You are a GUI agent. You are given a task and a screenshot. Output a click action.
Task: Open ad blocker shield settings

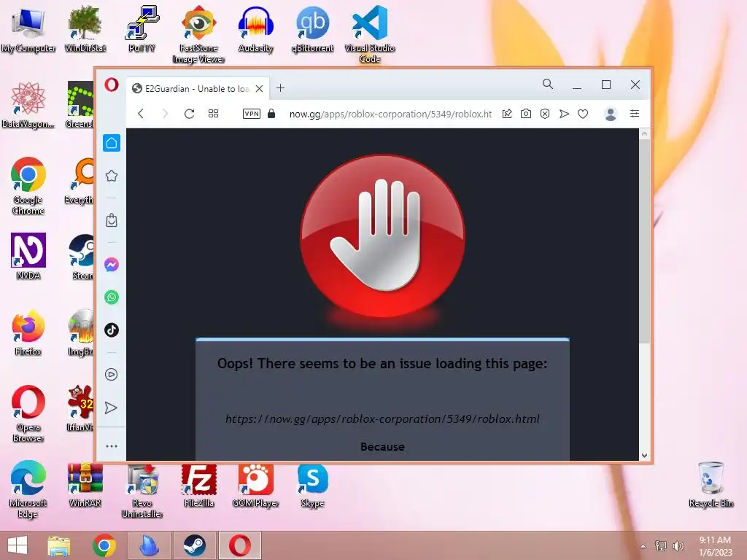click(545, 114)
